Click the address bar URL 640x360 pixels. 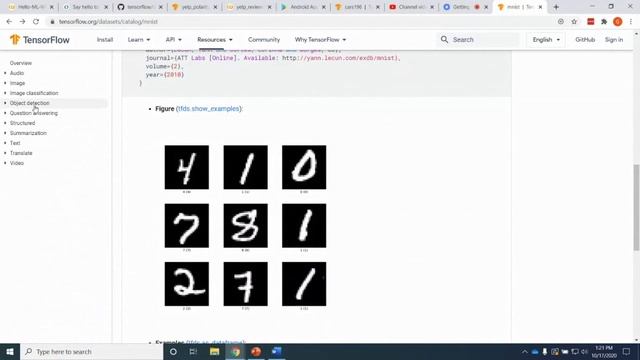click(108, 22)
